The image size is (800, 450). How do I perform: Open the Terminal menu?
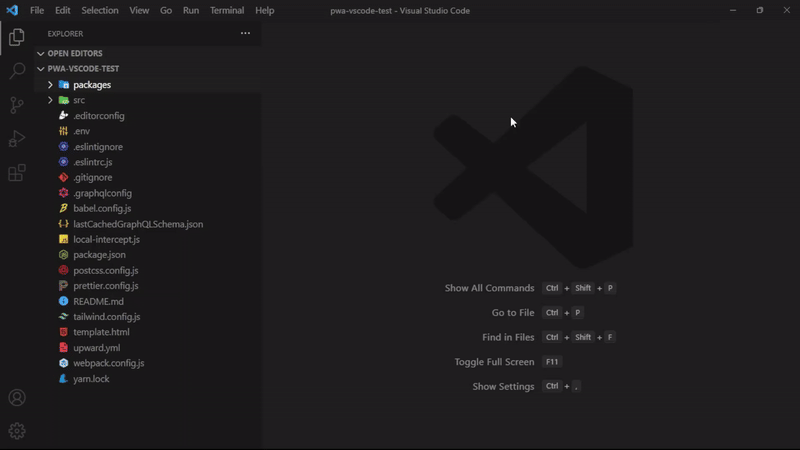[x=227, y=10]
